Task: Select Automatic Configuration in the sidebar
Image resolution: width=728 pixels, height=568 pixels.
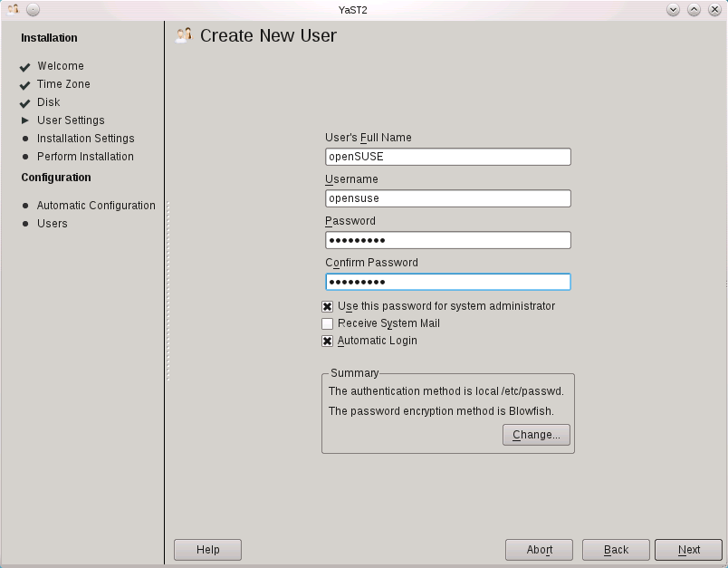Action: click(95, 206)
